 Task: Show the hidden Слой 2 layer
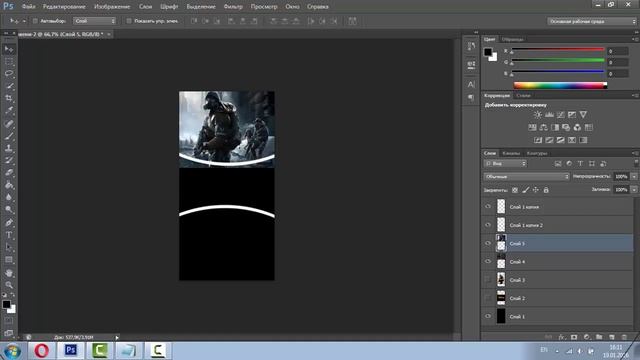[x=488, y=298]
